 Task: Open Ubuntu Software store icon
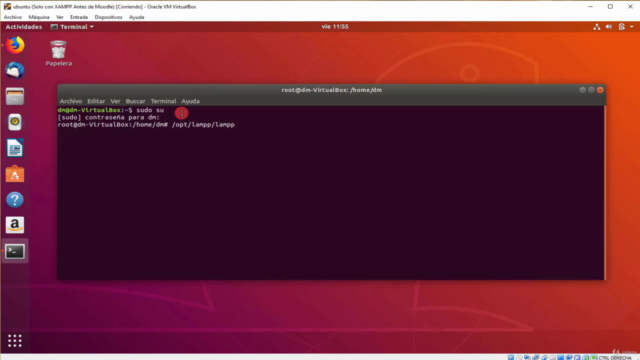coord(15,174)
